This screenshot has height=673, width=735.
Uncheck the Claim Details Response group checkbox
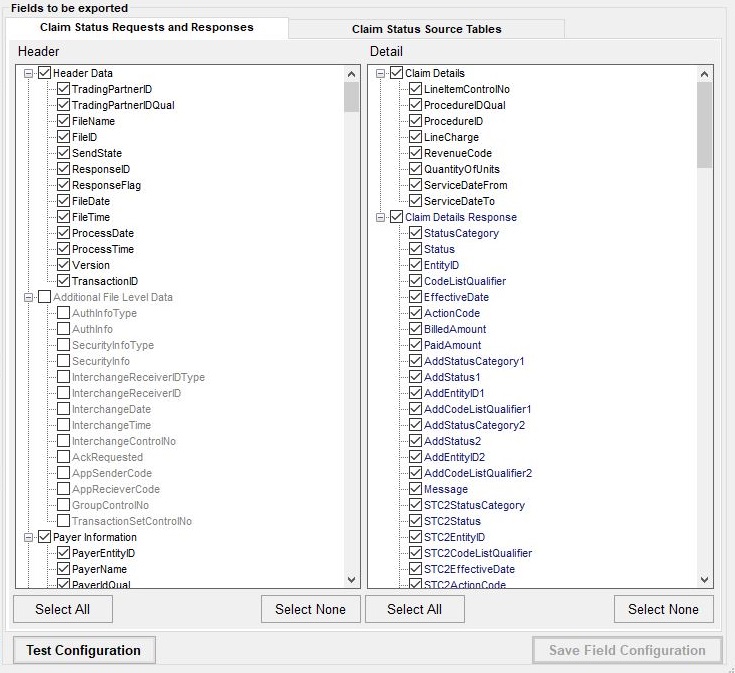pos(397,217)
